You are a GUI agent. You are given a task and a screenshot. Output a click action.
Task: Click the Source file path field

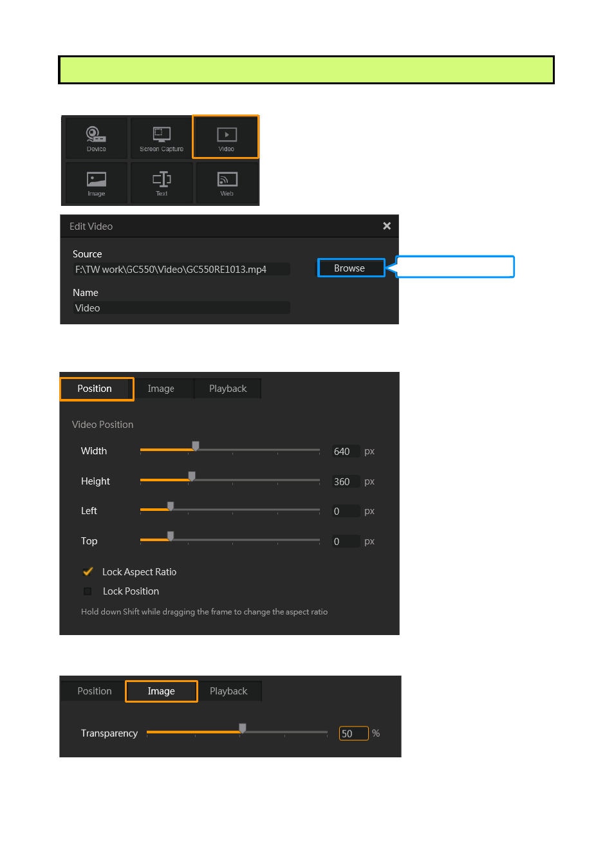point(181,270)
